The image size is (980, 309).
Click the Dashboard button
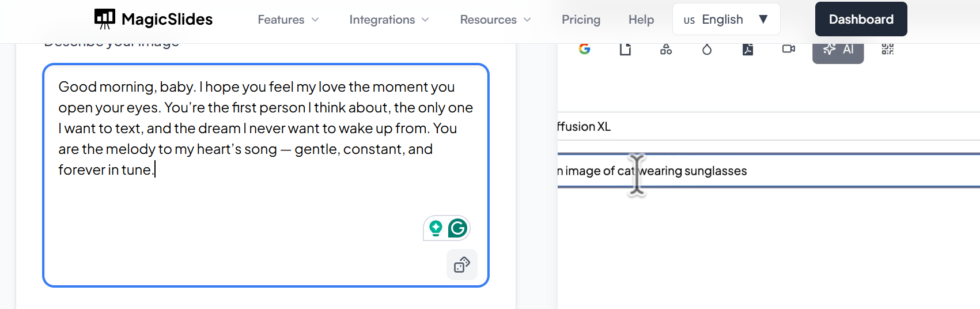pos(861,20)
